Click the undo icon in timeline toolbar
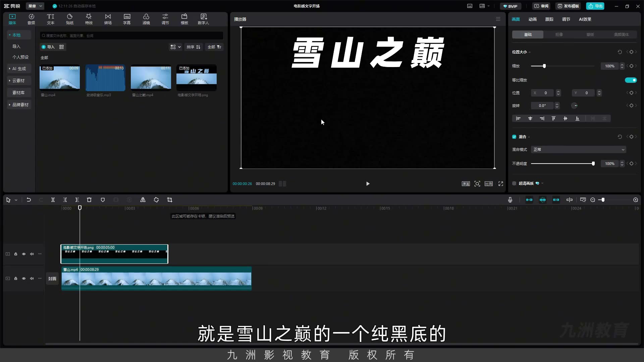 tap(29, 200)
